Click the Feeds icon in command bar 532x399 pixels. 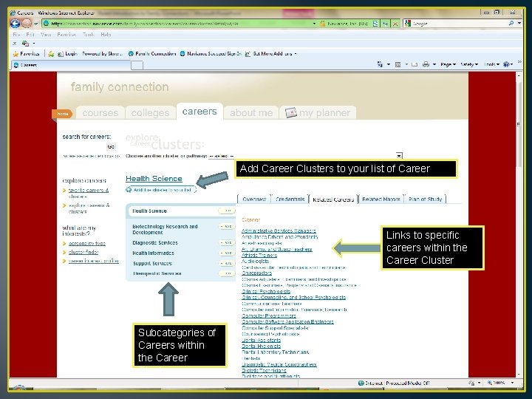[398, 64]
